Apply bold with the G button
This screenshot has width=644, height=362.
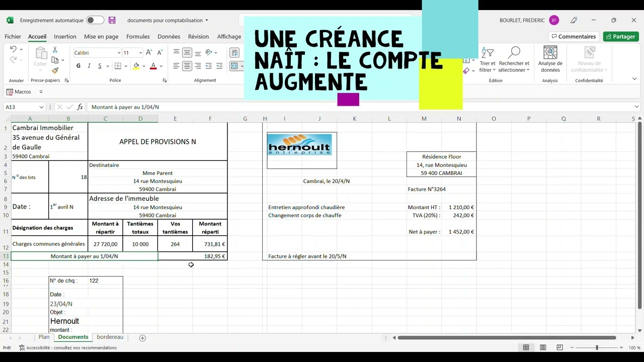point(78,66)
